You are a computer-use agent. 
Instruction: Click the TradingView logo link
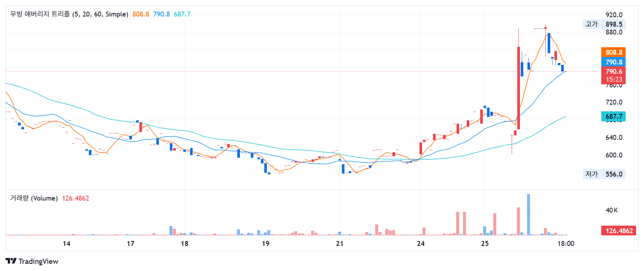click(32, 261)
